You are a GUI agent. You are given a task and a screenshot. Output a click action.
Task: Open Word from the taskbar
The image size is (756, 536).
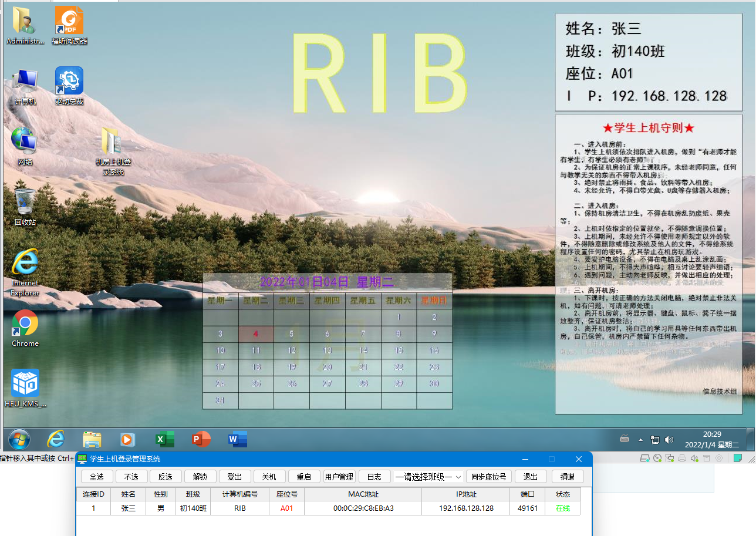(237, 439)
